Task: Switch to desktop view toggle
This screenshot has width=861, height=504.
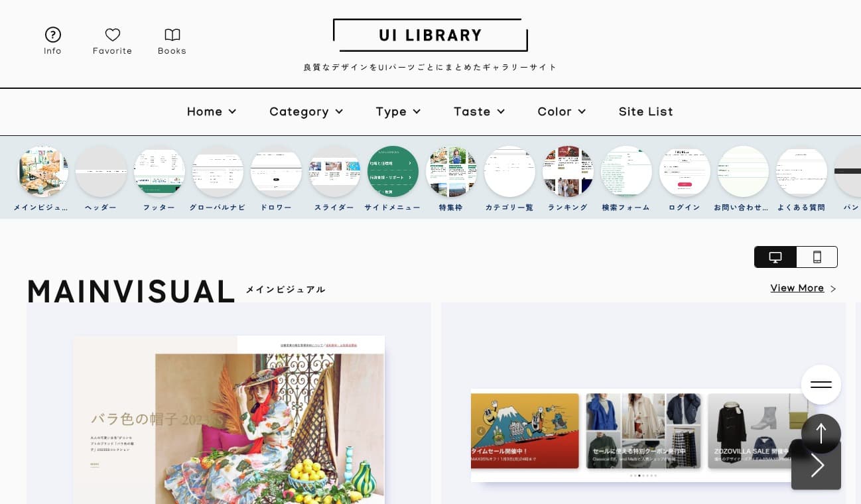Action: click(x=775, y=257)
